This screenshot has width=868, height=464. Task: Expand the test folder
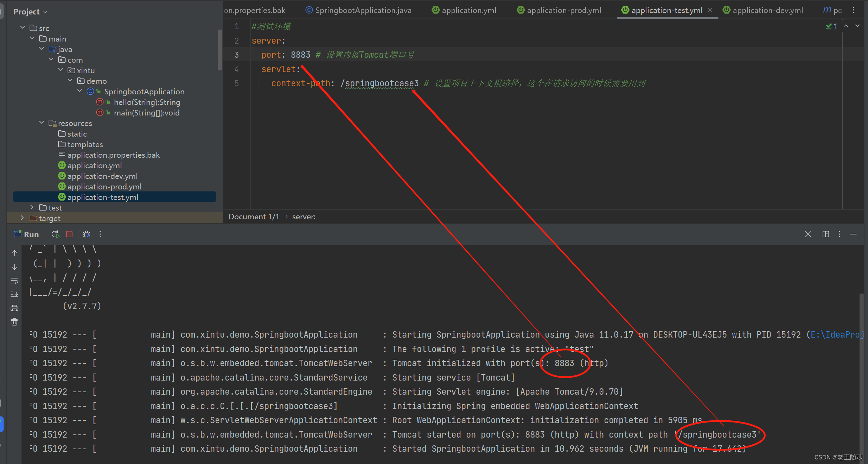[32, 207]
